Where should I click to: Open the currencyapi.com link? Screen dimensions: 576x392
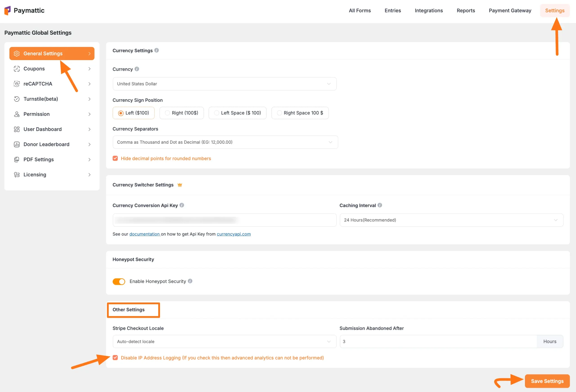[234, 234]
